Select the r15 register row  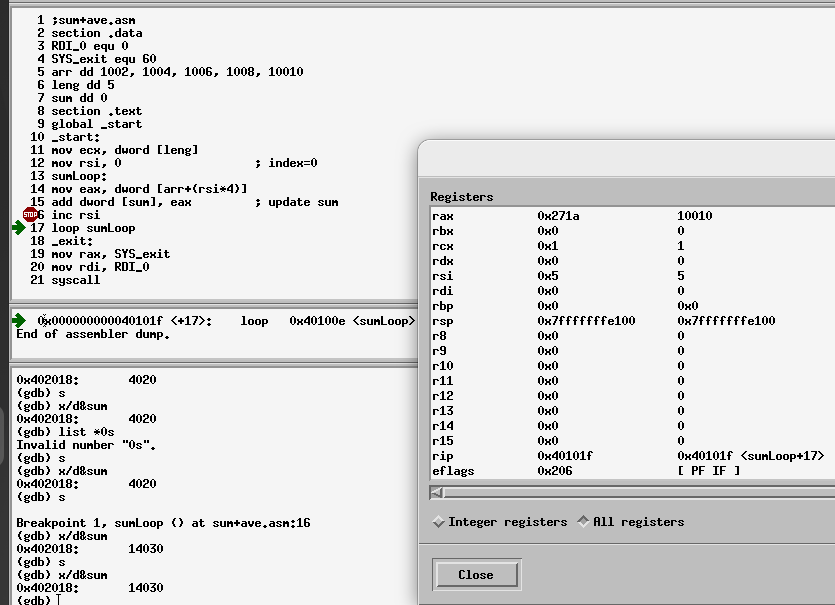[633, 440]
